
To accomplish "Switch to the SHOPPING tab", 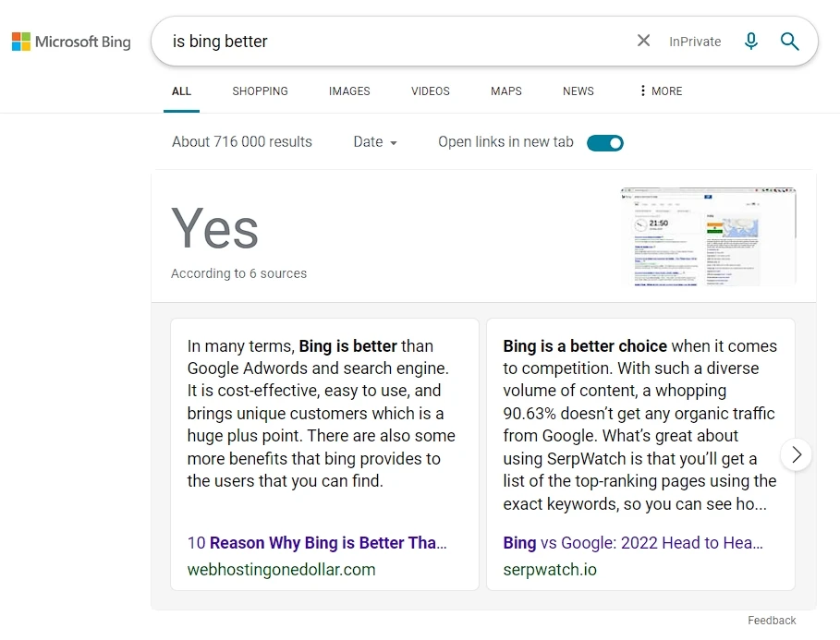I will click(x=260, y=91).
